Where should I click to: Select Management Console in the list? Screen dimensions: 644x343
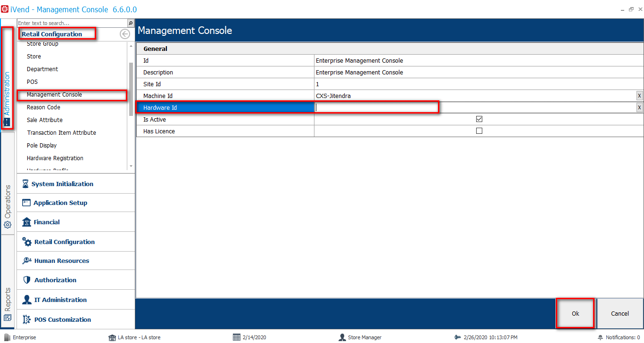coord(54,95)
